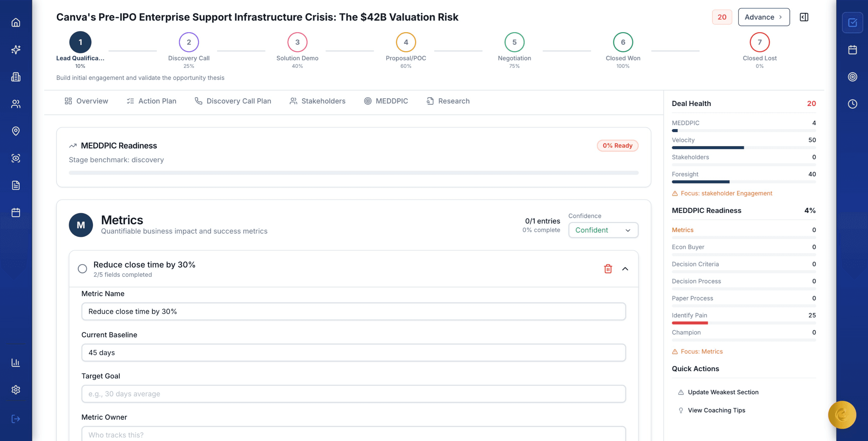Mark 'Reduce close time by 30%' complete circle

(x=82, y=268)
